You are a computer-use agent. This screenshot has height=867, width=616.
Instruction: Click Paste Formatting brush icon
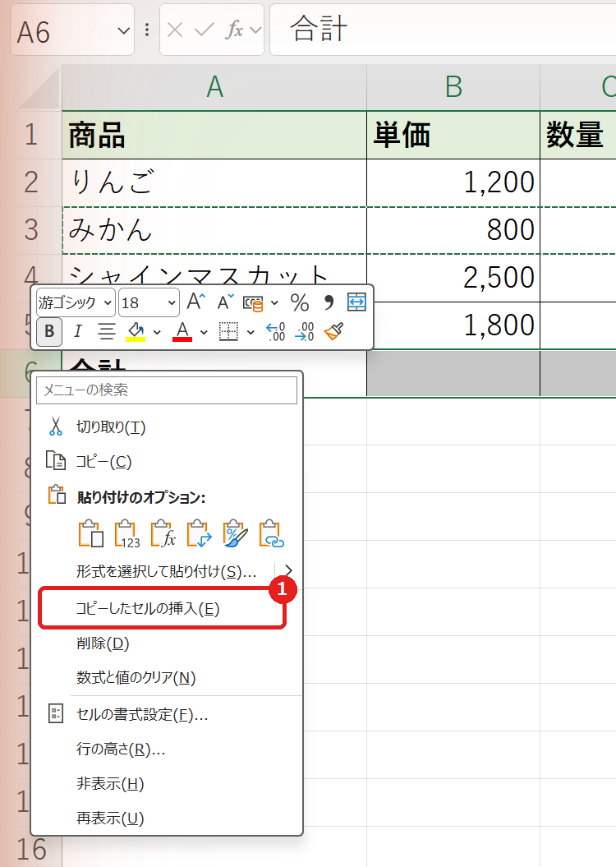point(235,533)
